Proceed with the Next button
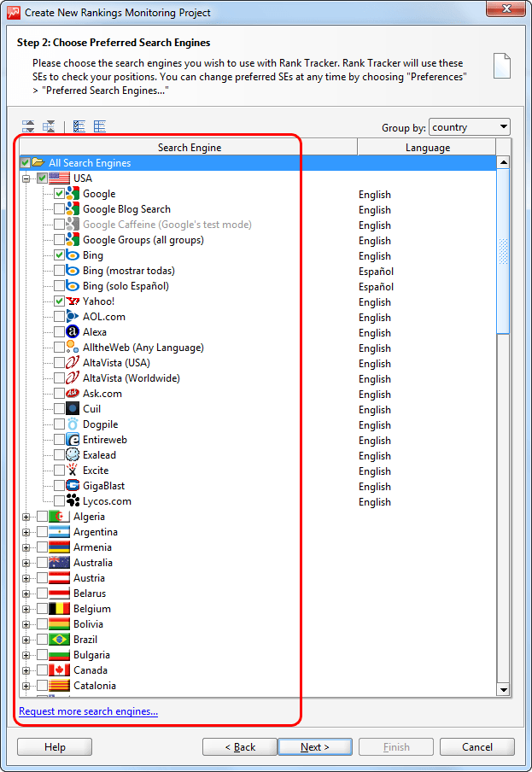The height and width of the screenshot is (772, 532). 315,747
